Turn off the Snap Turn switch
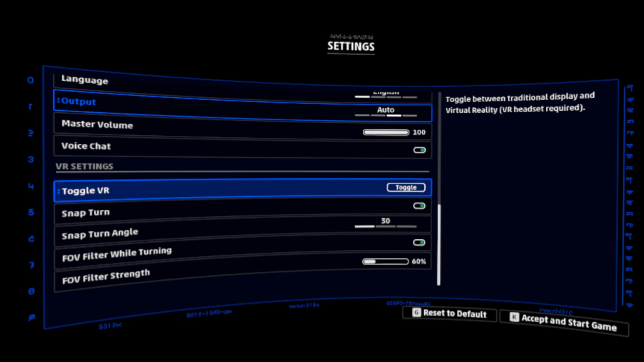The height and width of the screenshot is (362, 644). click(419, 206)
